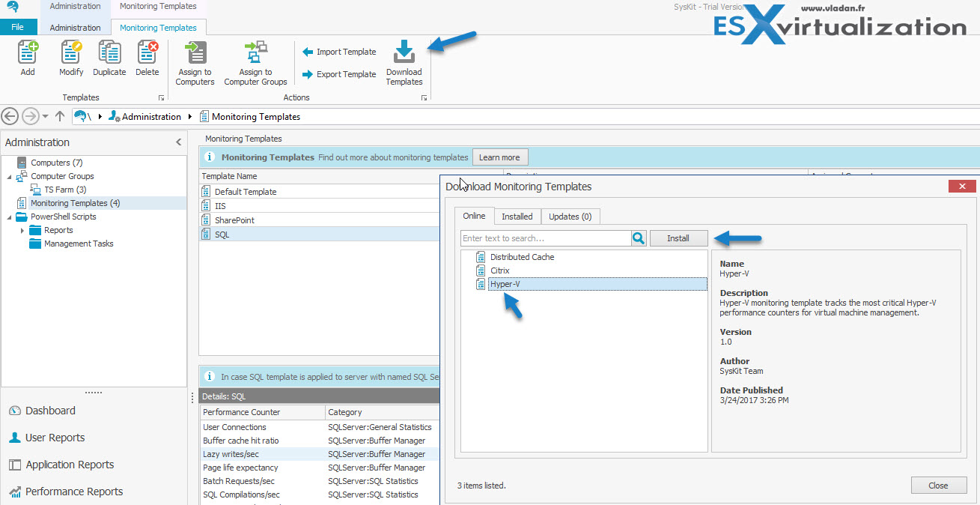Switch to the Administration ribbon tab
980x505 pixels.
[75, 28]
